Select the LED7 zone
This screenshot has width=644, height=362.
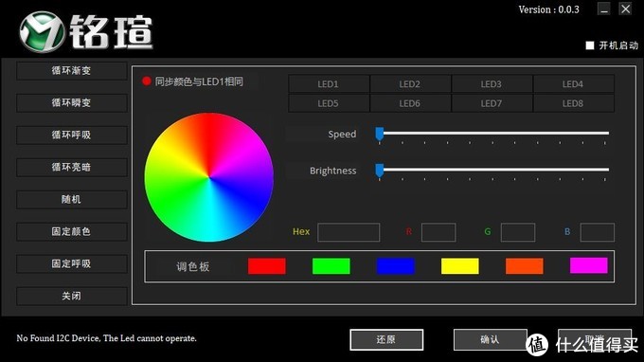tap(492, 103)
